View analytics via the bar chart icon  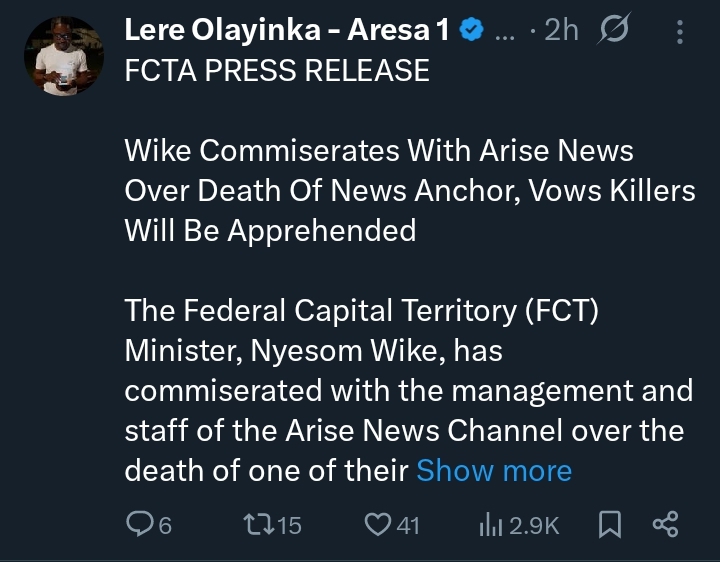pos(491,524)
